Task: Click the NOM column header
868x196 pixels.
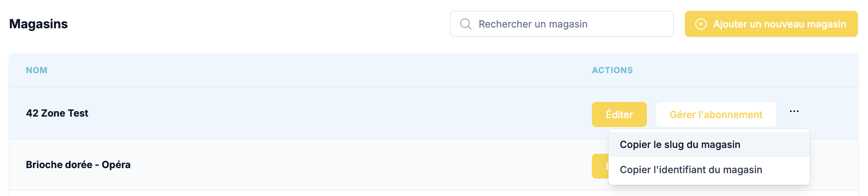Action: click(x=36, y=70)
